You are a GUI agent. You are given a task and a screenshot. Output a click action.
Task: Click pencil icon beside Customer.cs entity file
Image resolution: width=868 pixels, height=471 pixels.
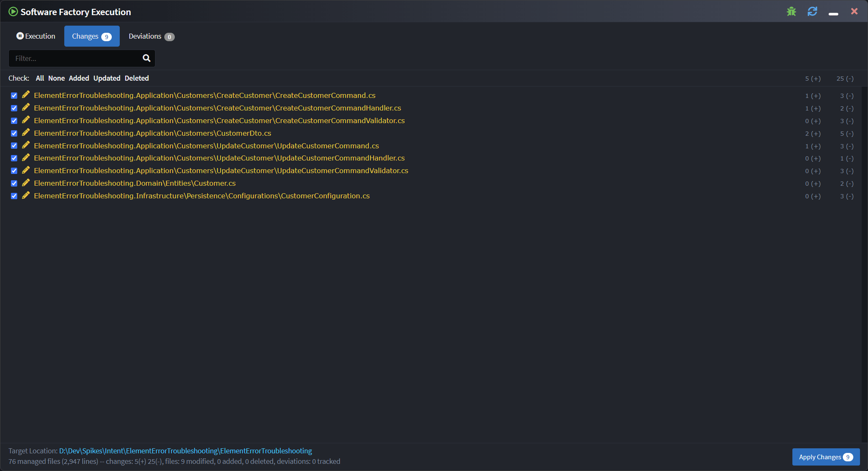point(26,183)
